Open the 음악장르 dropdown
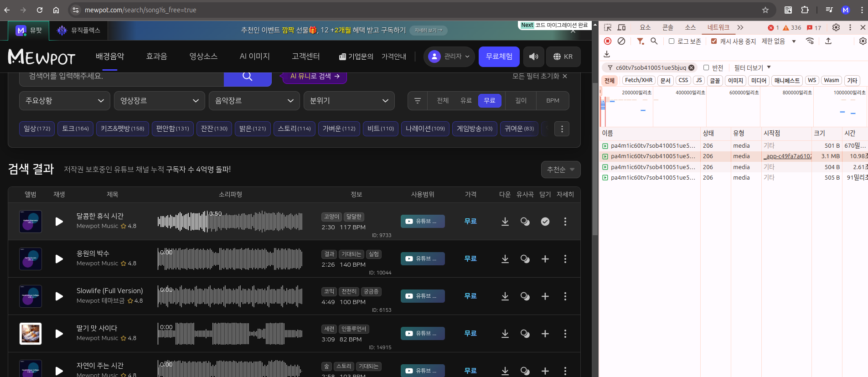 click(254, 101)
